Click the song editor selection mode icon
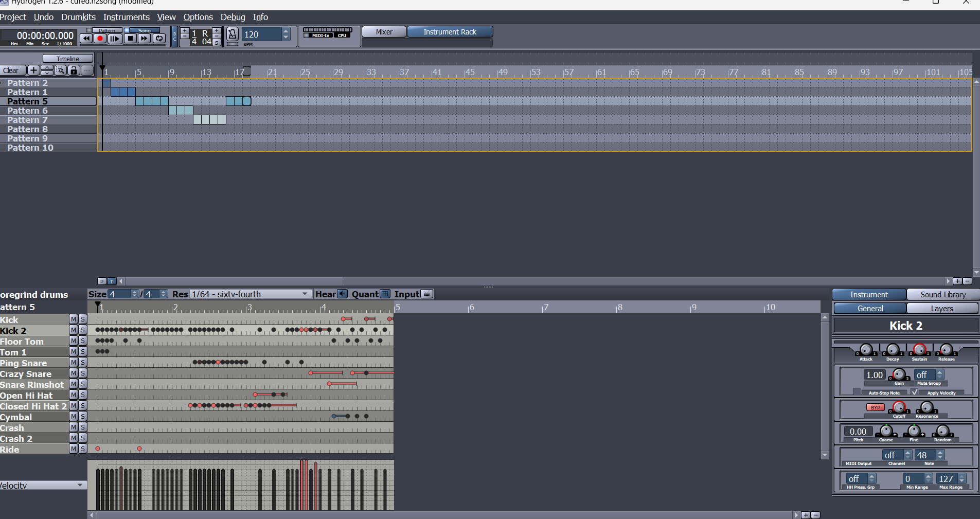The height and width of the screenshot is (519, 980). coord(60,70)
